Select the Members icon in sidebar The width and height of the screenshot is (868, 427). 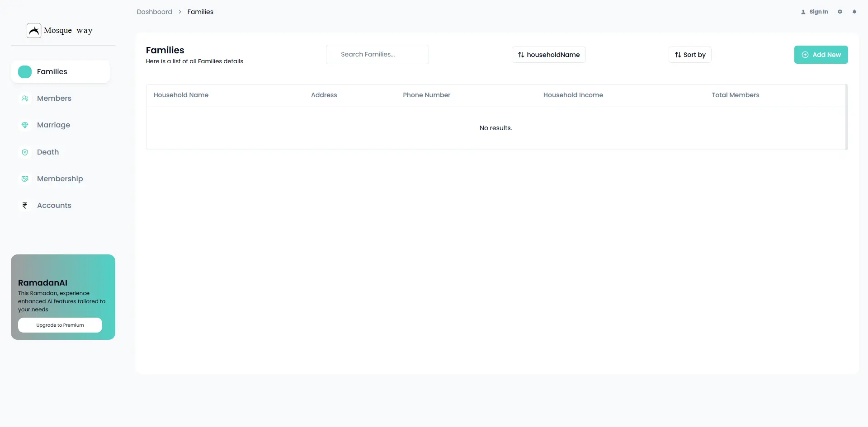[x=25, y=98]
